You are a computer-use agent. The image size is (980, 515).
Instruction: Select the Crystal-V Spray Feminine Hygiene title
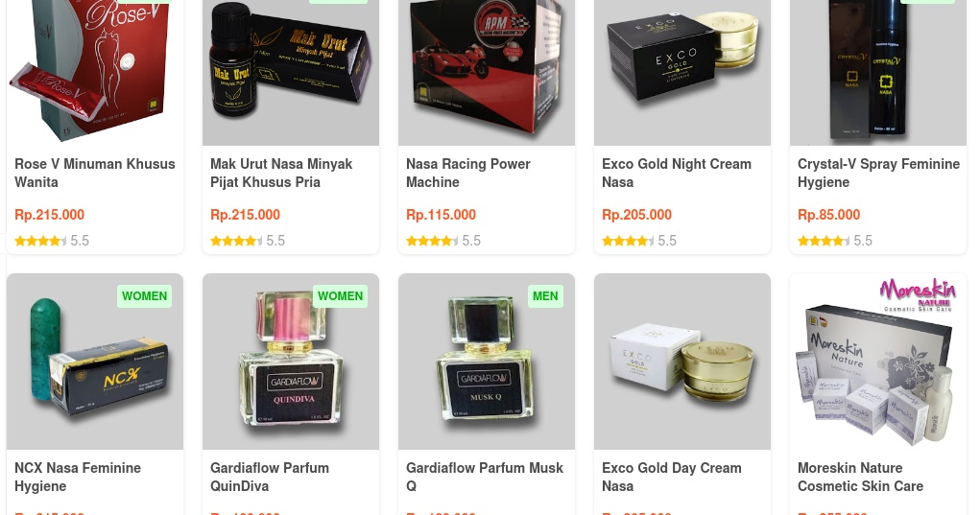pos(878,173)
